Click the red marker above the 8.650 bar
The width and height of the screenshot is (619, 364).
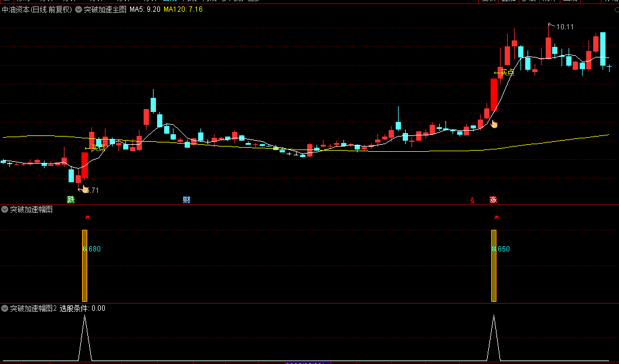[x=496, y=217]
